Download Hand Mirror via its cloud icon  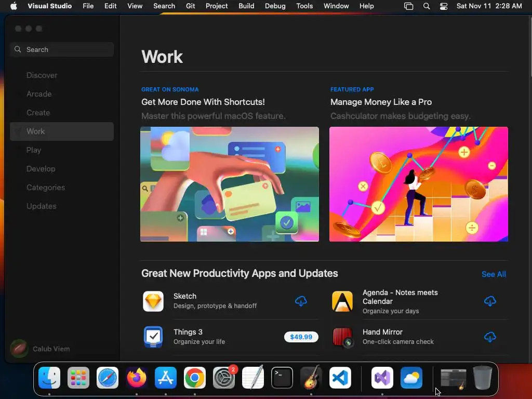click(x=490, y=337)
